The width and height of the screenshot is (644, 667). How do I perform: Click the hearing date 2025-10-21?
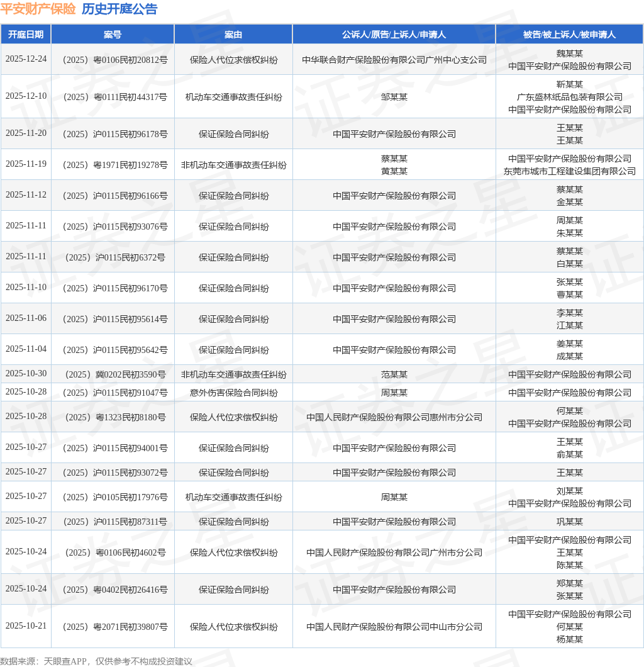click(x=26, y=625)
